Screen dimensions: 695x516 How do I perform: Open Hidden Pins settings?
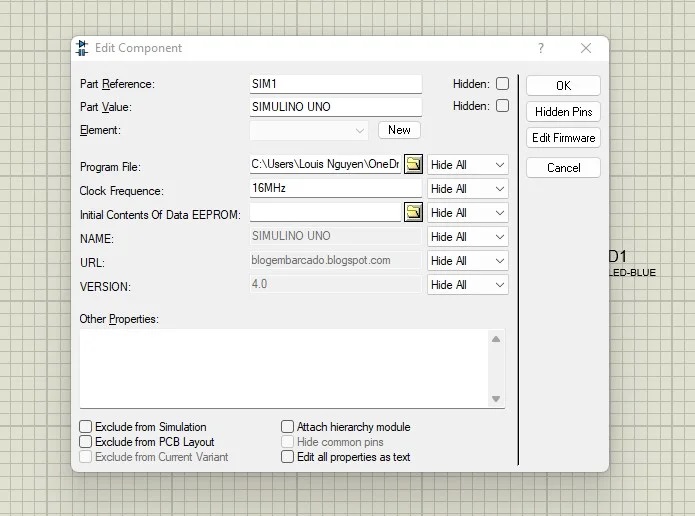tap(563, 112)
